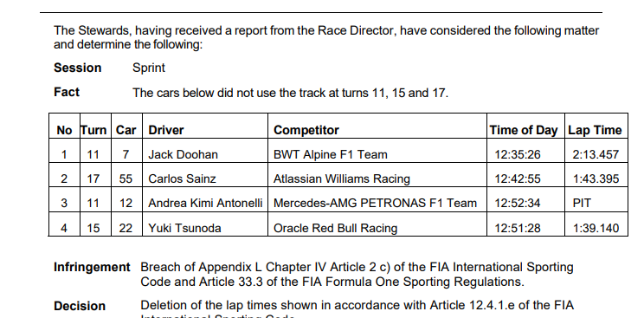This screenshot has height=318, width=644.
Task: Click the time 12:42:55
Action: point(518,179)
